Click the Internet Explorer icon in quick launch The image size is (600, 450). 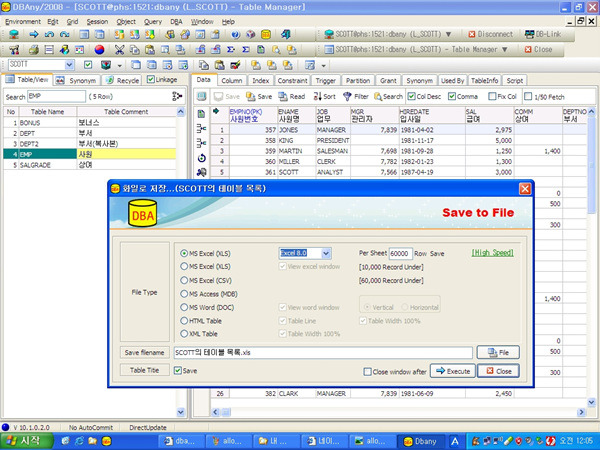click(x=79, y=441)
